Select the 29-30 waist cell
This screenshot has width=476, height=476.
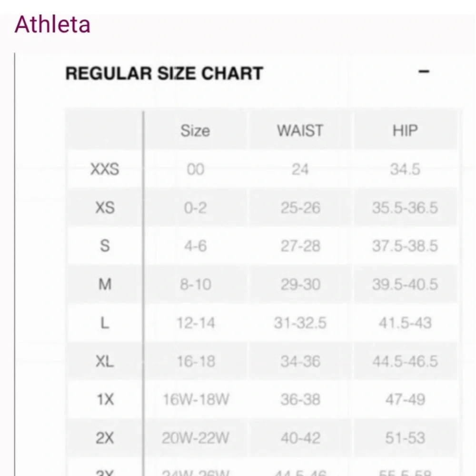tap(300, 285)
